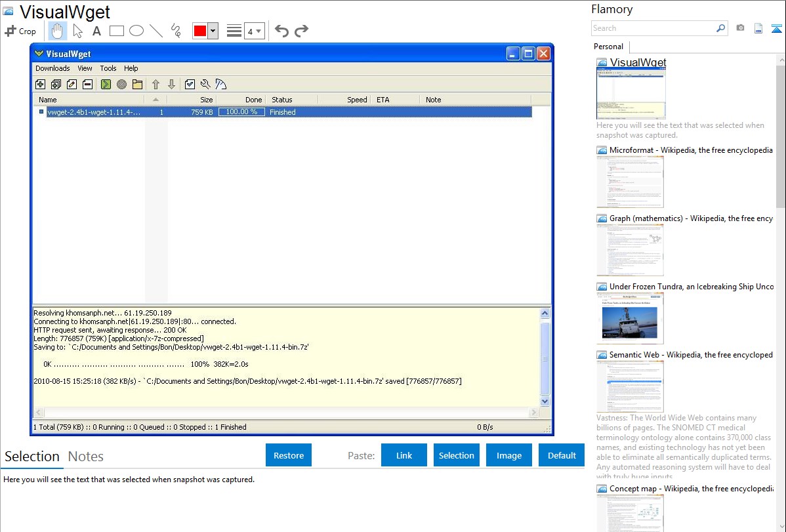
Task: Click the log pane scroll-down arrow
Action: click(x=545, y=401)
